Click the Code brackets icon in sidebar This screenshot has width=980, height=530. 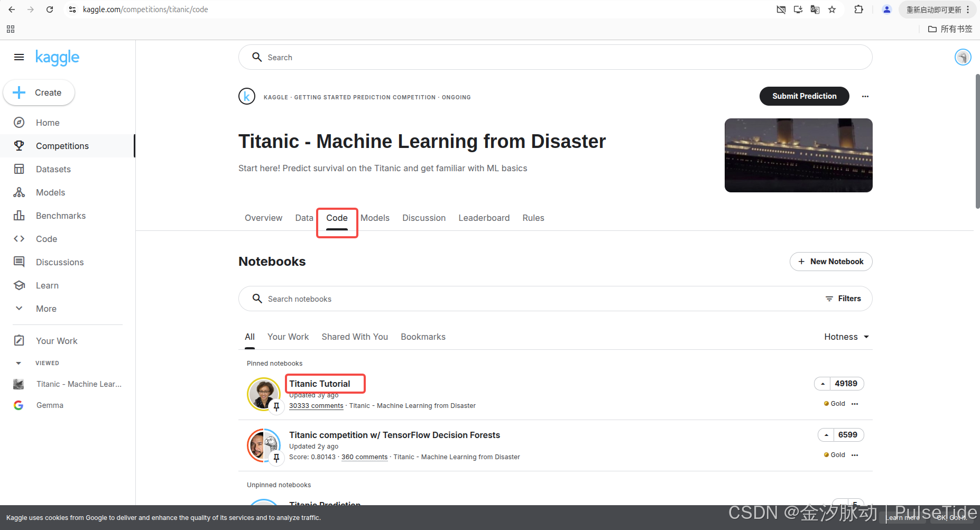pyautogui.click(x=19, y=239)
